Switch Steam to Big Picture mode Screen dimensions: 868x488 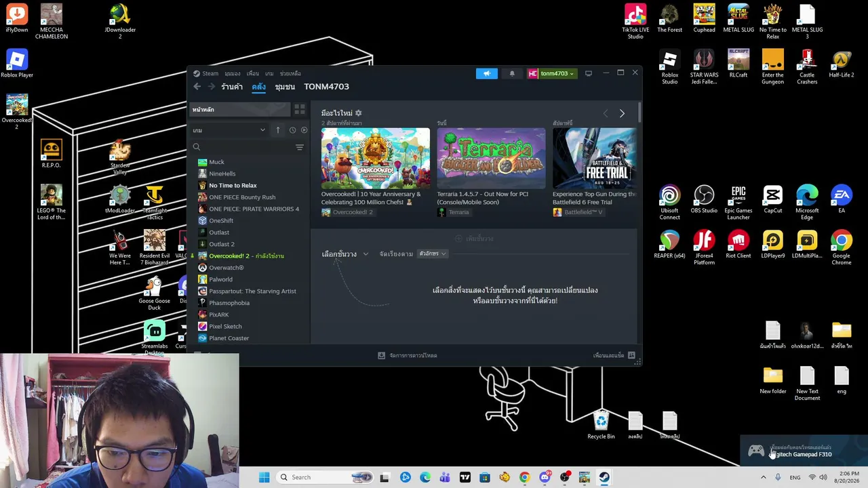tap(589, 73)
